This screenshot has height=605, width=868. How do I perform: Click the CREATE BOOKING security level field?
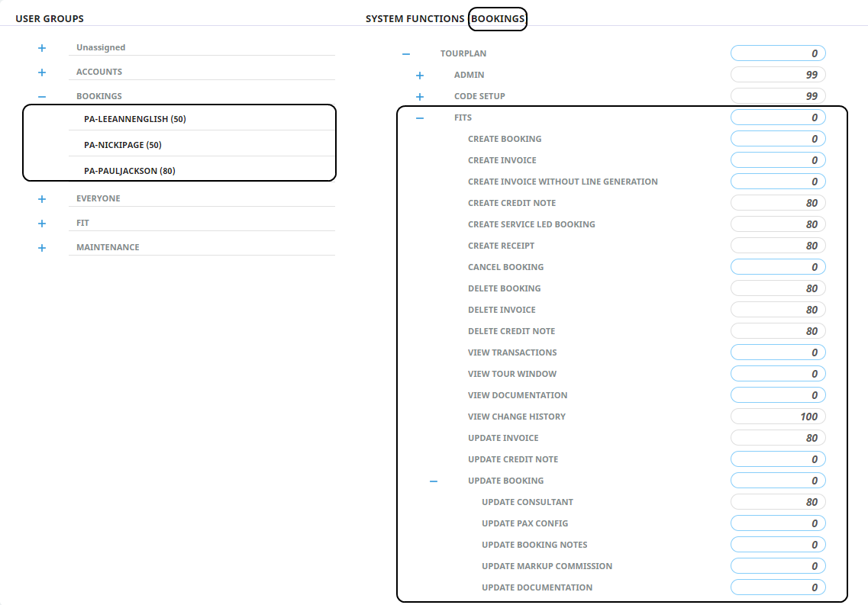click(778, 139)
